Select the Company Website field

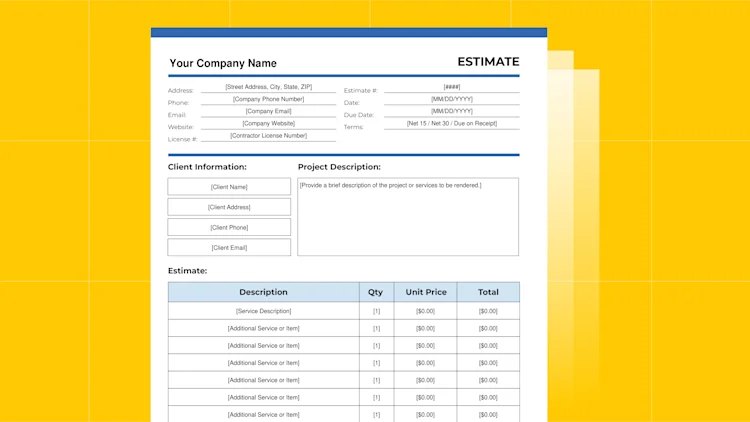pos(268,123)
